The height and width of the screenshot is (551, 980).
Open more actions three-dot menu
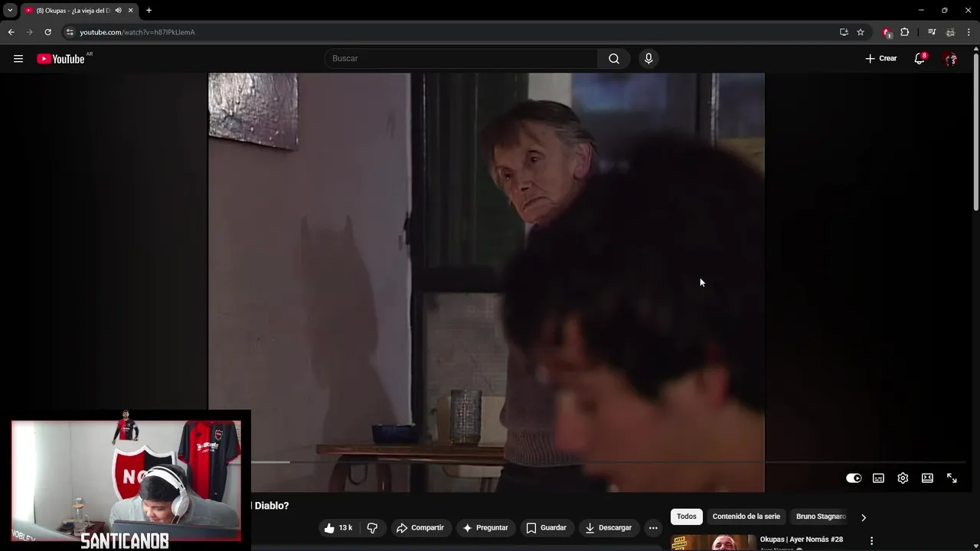tap(653, 528)
